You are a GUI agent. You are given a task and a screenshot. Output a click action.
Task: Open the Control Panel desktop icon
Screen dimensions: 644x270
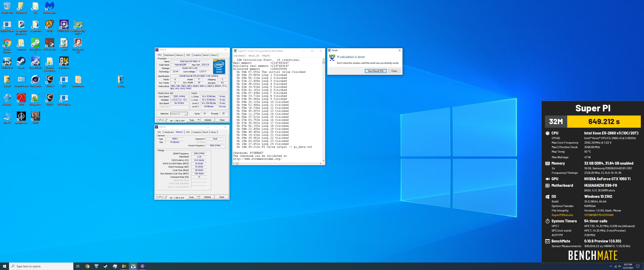[x=21, y=81]
